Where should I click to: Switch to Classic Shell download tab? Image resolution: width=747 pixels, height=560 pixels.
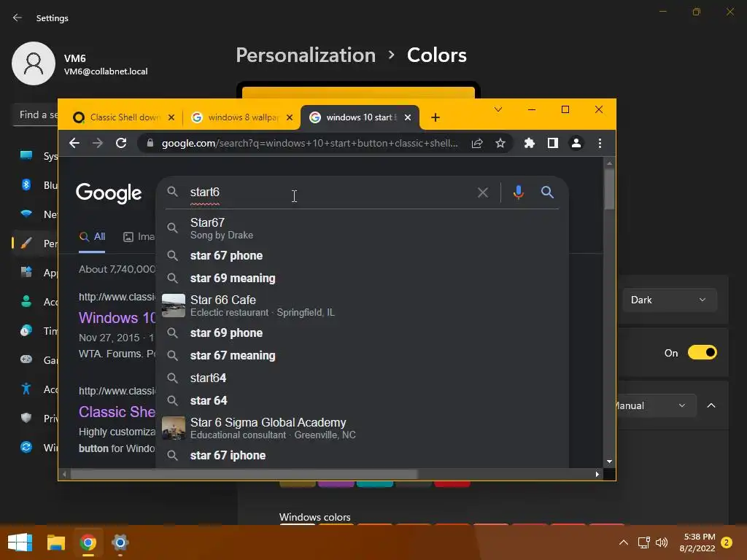(124, 117)
